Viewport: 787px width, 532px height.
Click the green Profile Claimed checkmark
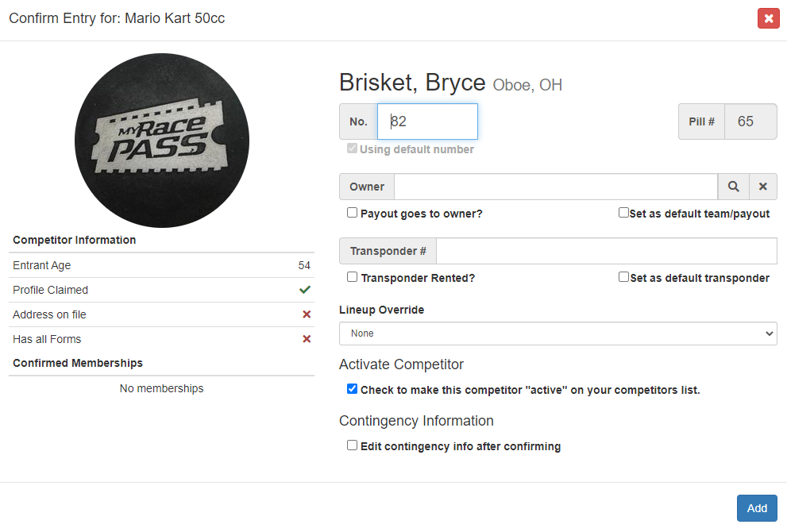tap(305, 290)
